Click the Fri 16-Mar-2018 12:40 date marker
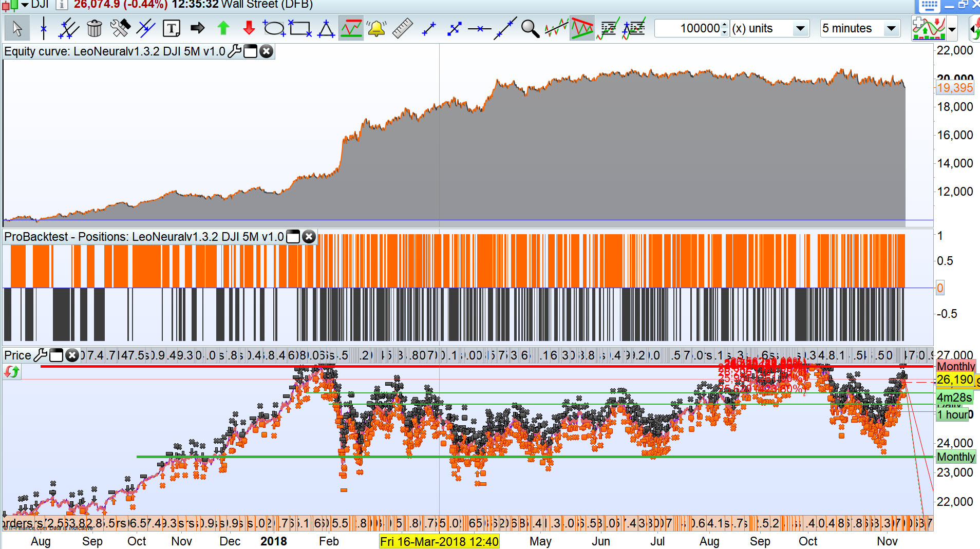This screenshot has width=980, height=549. pos(439,541)
